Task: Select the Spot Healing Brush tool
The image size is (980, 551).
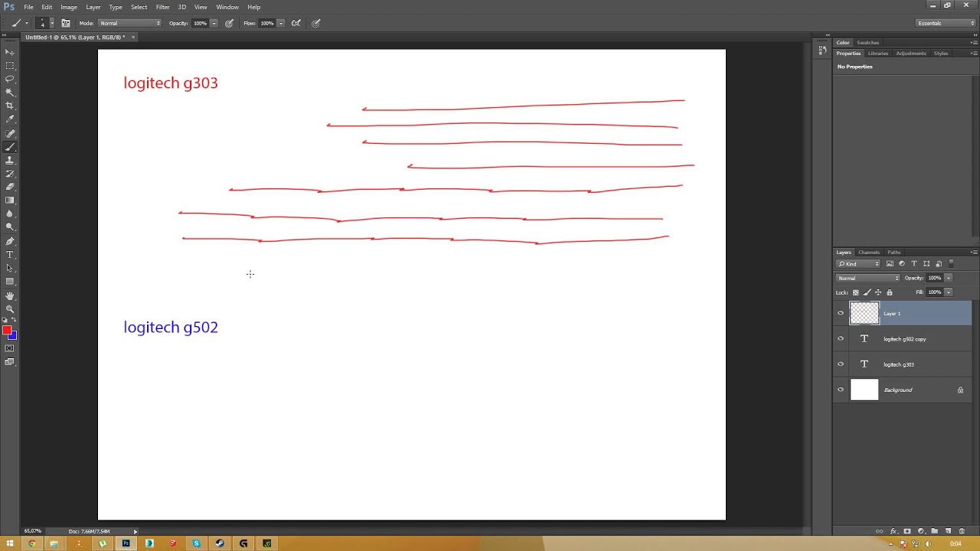Action: pos(10,133)
